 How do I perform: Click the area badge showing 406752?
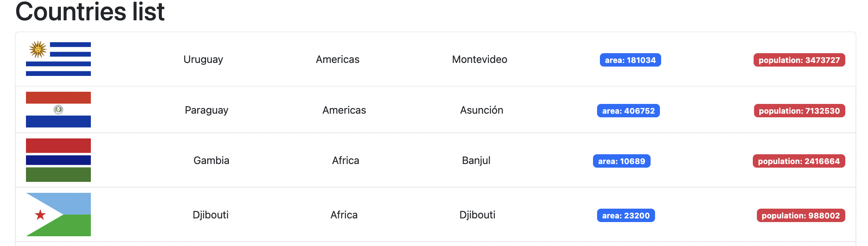click(628, 110)
